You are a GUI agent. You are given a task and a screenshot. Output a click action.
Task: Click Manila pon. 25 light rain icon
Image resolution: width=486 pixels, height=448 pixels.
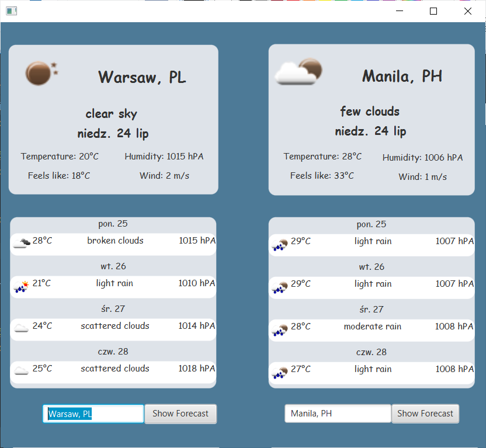280,245
